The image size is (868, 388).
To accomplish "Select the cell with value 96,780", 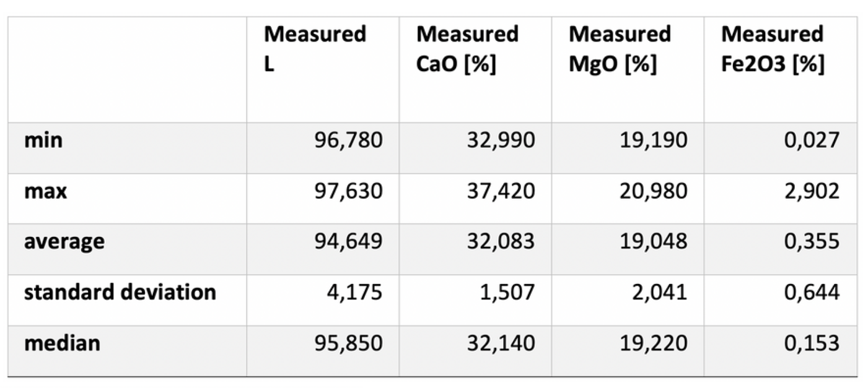I will pos(348,140).
